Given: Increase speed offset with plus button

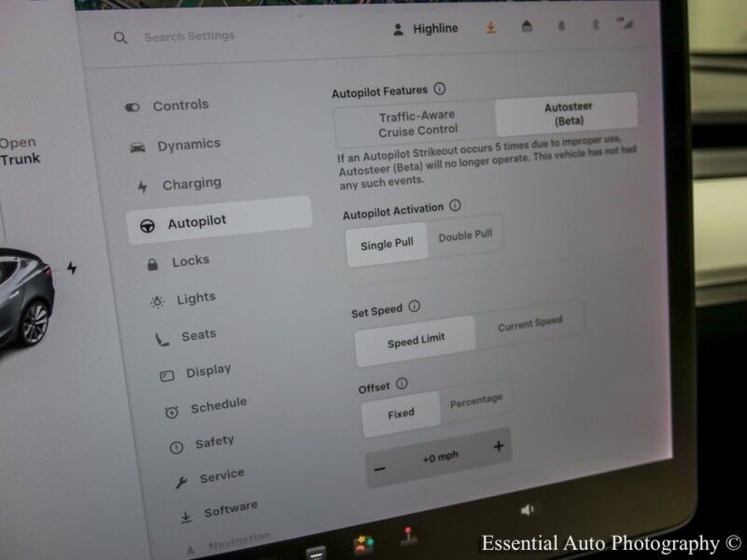Looking at the screenshot, I should 498,446.
